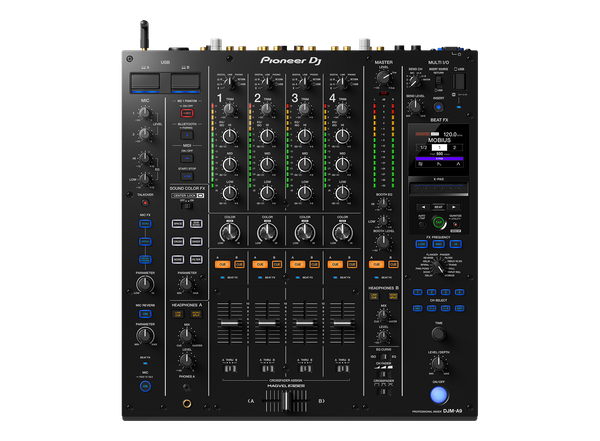Hit the MIDI START/STOP button
600x441 pixels.
pyautogui.click(x=187, y=176)
